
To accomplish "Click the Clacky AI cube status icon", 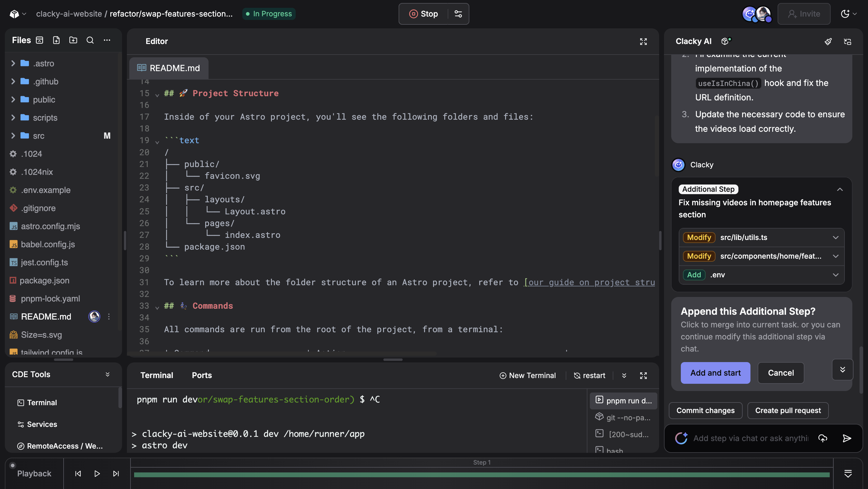I will [x=726, y=41].
